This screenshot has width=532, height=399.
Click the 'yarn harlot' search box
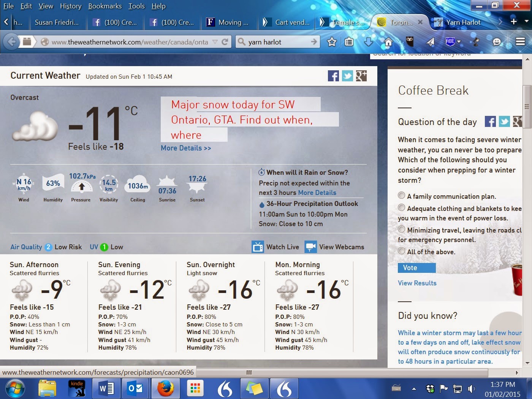(x=278, y=42)
